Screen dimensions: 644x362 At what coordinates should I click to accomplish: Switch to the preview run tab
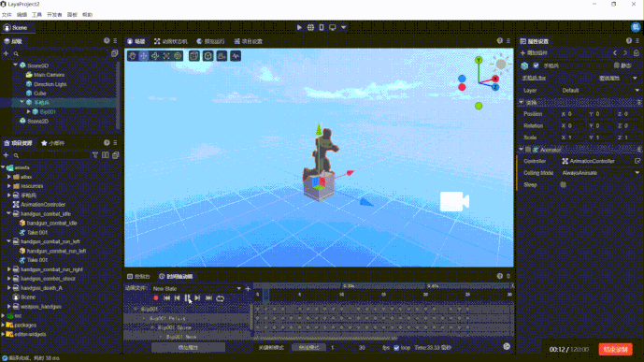pos(210,41)
